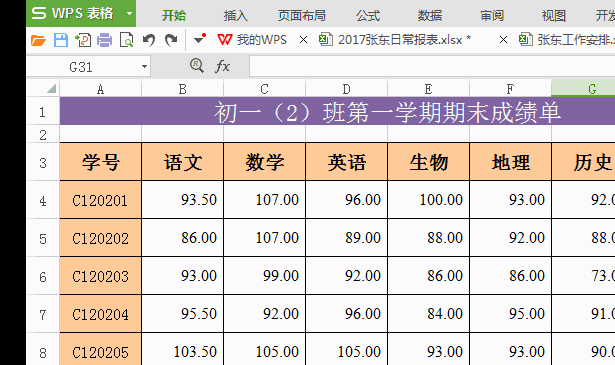
Task: Select the 数学 header cell
Action: [264, 162]
